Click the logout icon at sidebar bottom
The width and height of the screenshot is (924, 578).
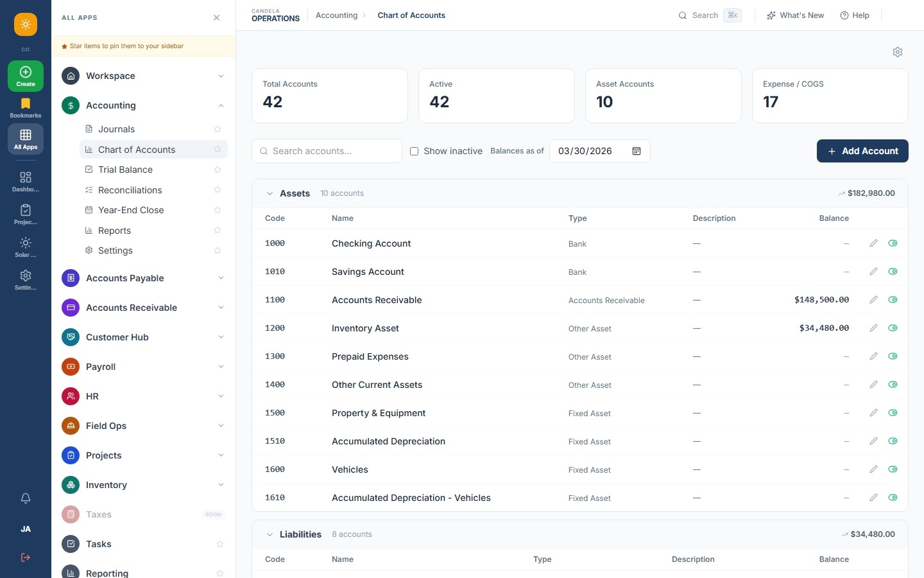(x=26, y=557)
